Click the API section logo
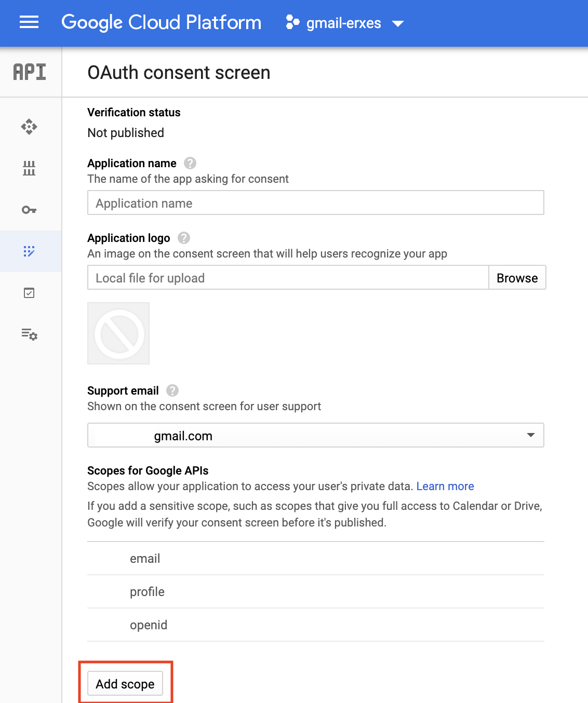 point(30,72)
